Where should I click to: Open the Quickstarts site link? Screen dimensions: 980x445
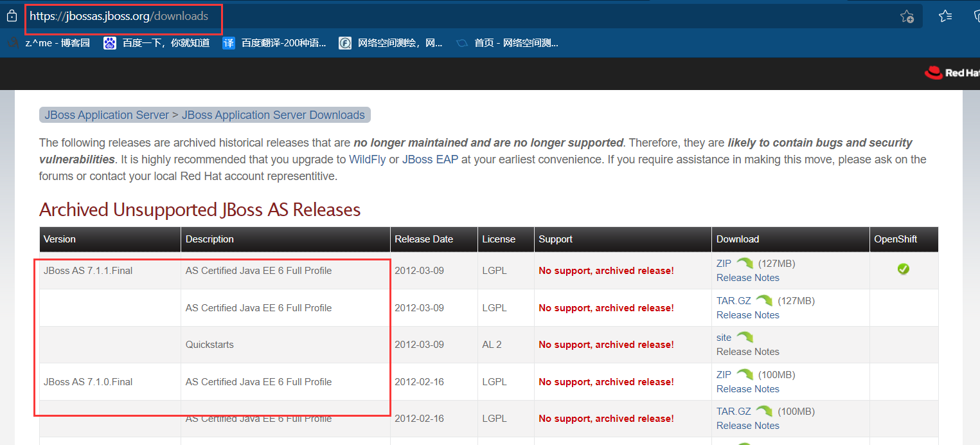coord(724,337)
